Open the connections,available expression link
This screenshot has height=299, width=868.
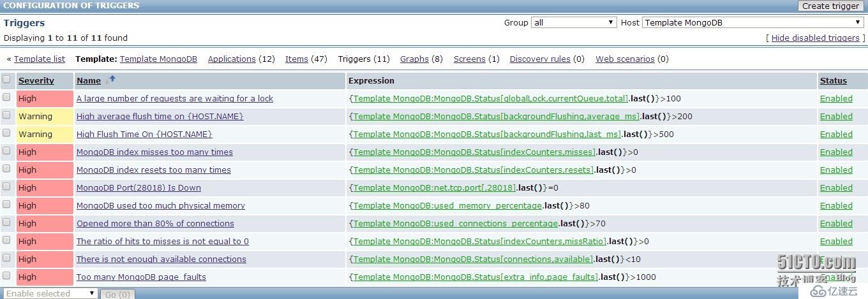coord(472,259)
